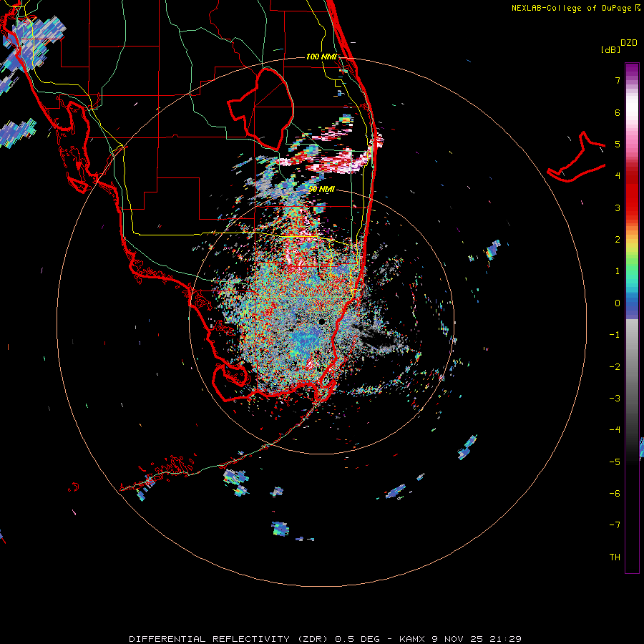The image size is (644, 644).
Task: Click the -1 value on the color scale
Action: click(x=615, y=335)
